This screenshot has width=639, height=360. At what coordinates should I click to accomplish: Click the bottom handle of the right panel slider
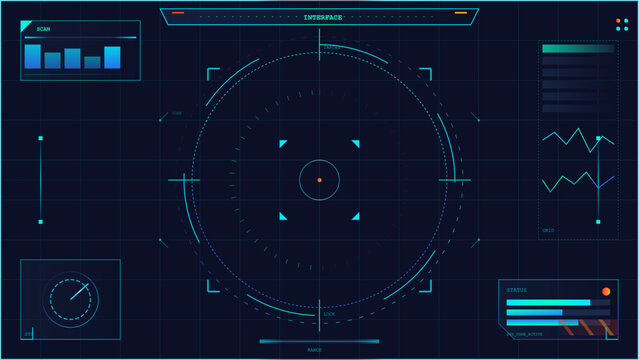click(598, 222)
